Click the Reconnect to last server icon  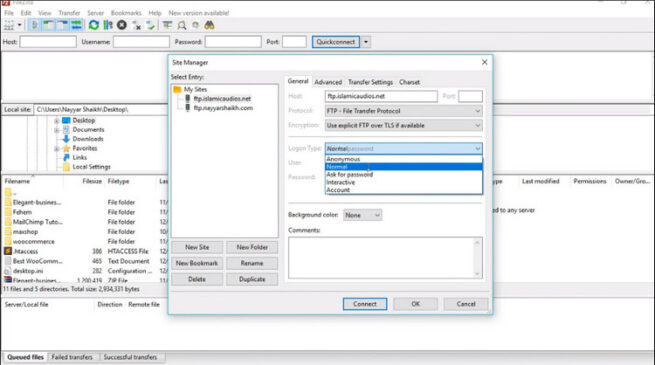click(150, 25)
